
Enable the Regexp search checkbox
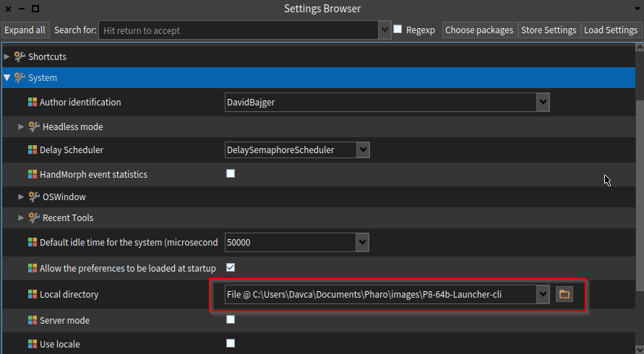(398, 30)
